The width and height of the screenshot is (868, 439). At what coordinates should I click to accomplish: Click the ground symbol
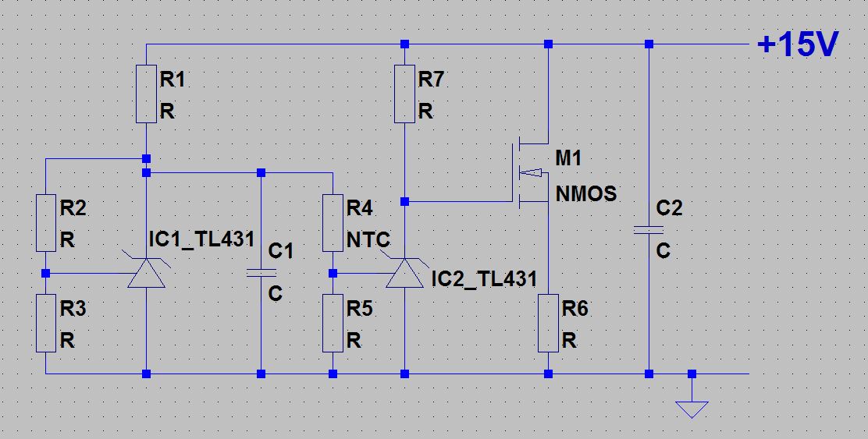pyautogui.click(x=692, y=407)
